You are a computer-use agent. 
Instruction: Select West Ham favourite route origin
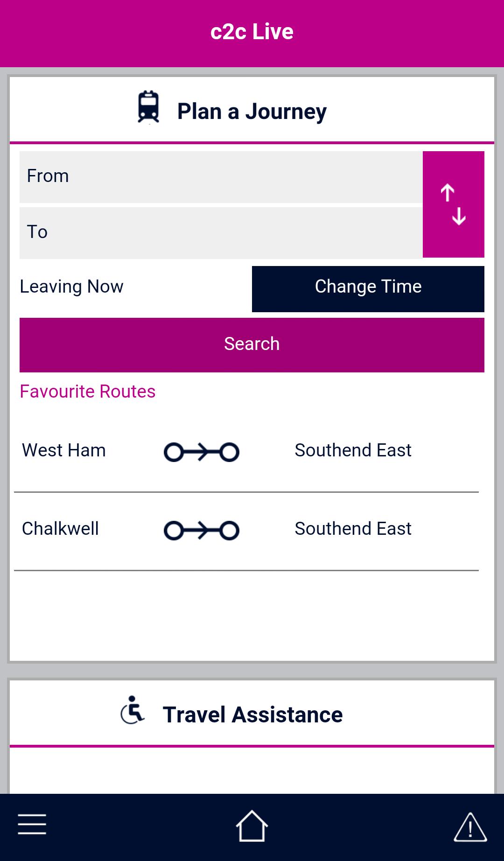point(64,450)
